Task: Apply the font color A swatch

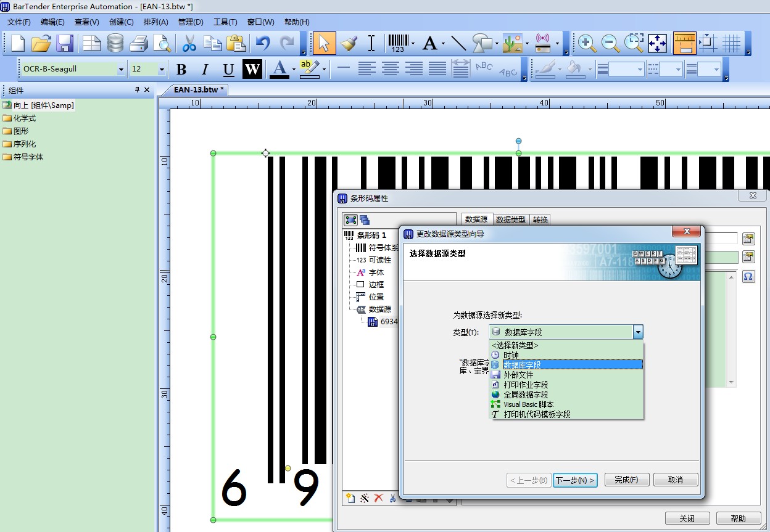Action: click(279, 69)
